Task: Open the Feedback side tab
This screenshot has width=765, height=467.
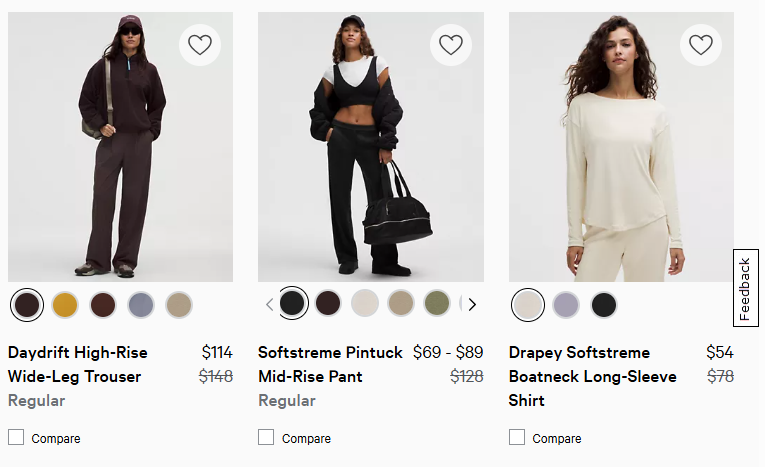Action: click(x=745, y=288)
